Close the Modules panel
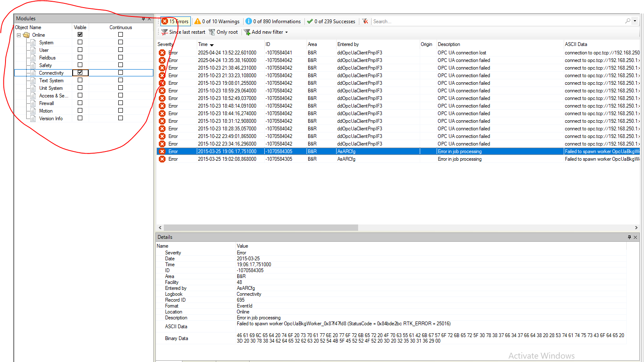This screenshot has width=644, height=362. [149, 19]
